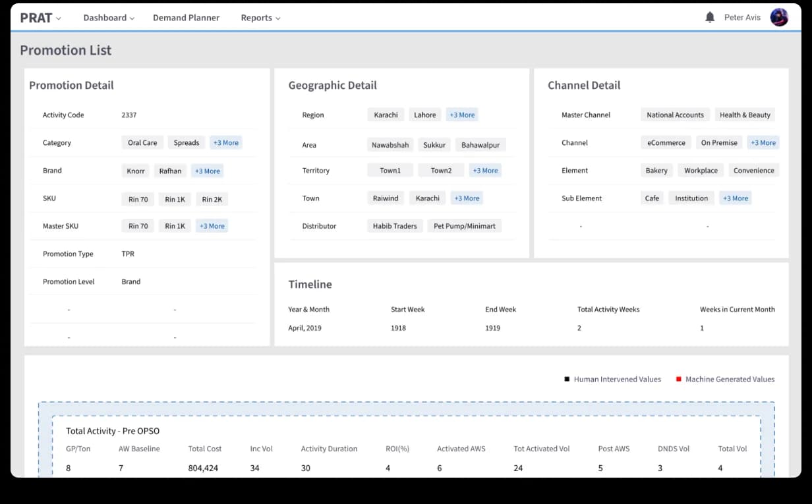This screenshot has width=812, height=504.
Task: Select Rin 2K SKU tag
Action: click(212, 200)
